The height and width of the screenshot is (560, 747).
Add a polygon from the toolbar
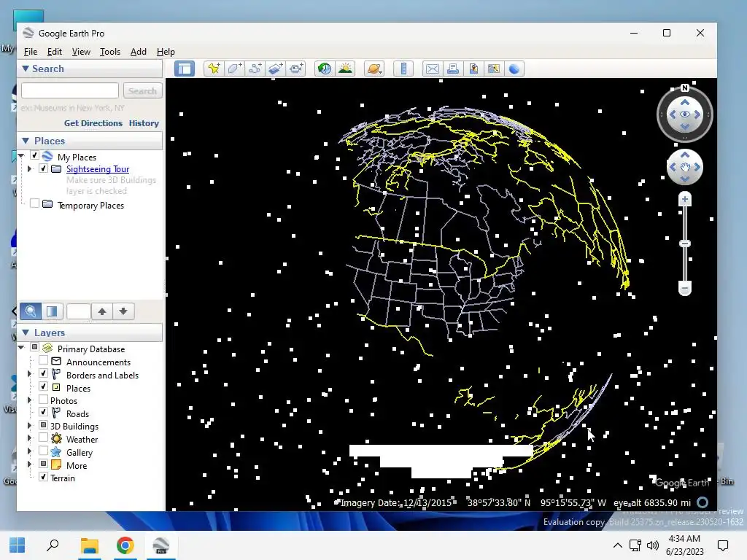[x=234, y=69]
